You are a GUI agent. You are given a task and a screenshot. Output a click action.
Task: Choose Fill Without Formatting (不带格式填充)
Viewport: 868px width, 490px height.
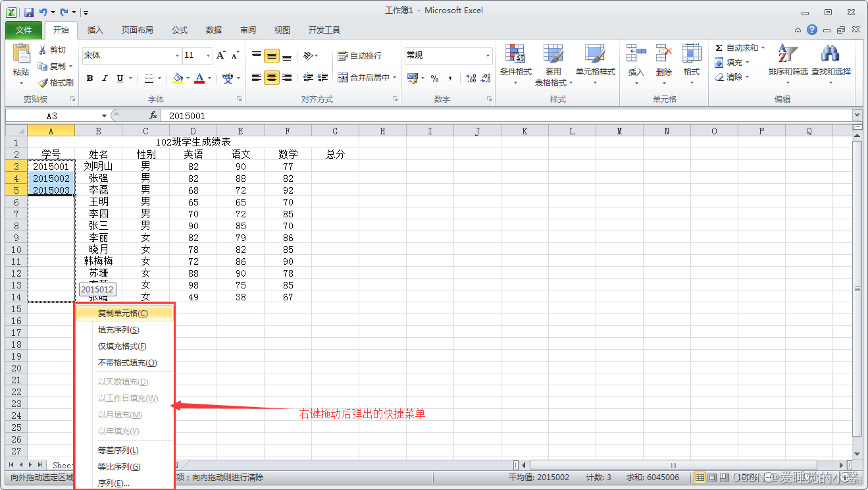125,363
